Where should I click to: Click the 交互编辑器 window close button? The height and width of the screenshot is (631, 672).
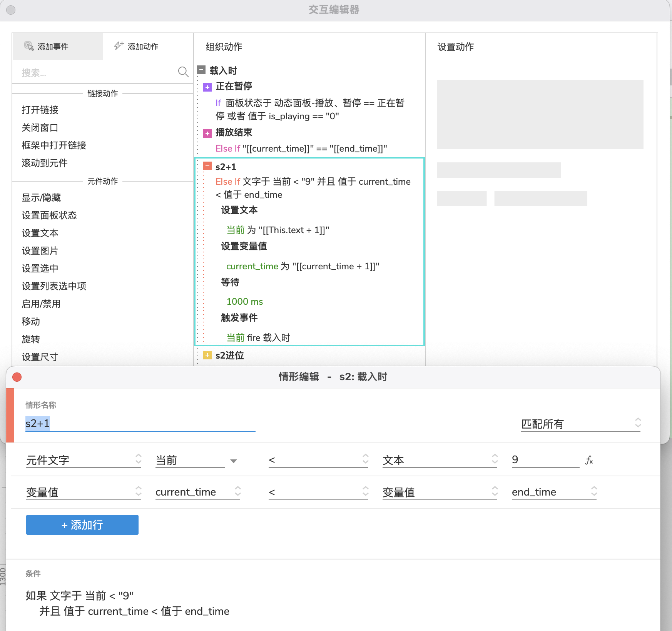pos(11,10)
